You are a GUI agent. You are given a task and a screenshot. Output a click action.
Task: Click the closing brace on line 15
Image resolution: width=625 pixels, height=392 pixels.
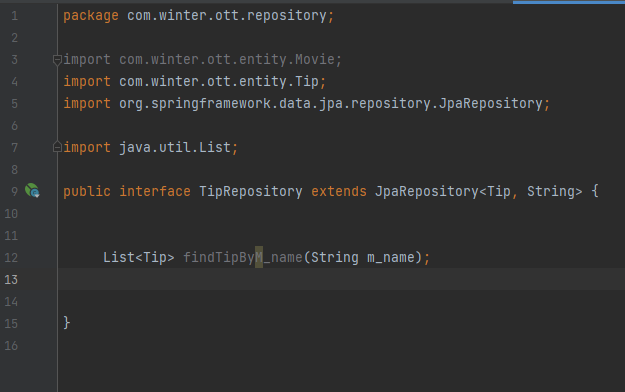click(x=67, y=322)
